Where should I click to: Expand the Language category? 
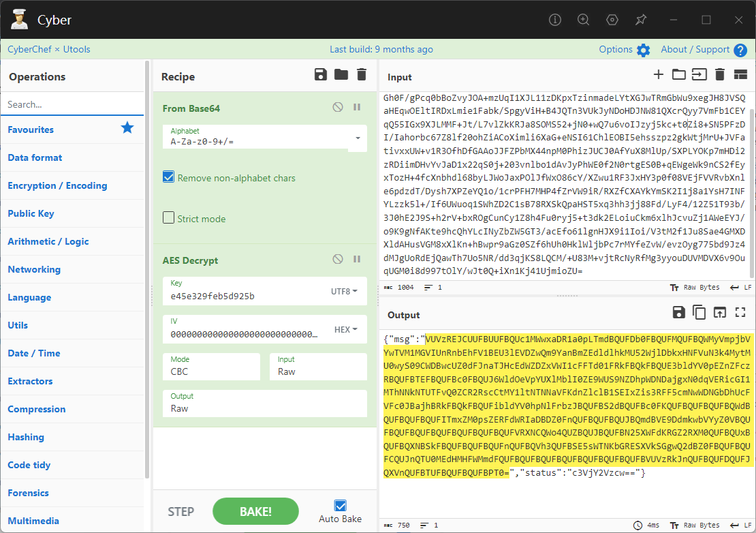72,298
